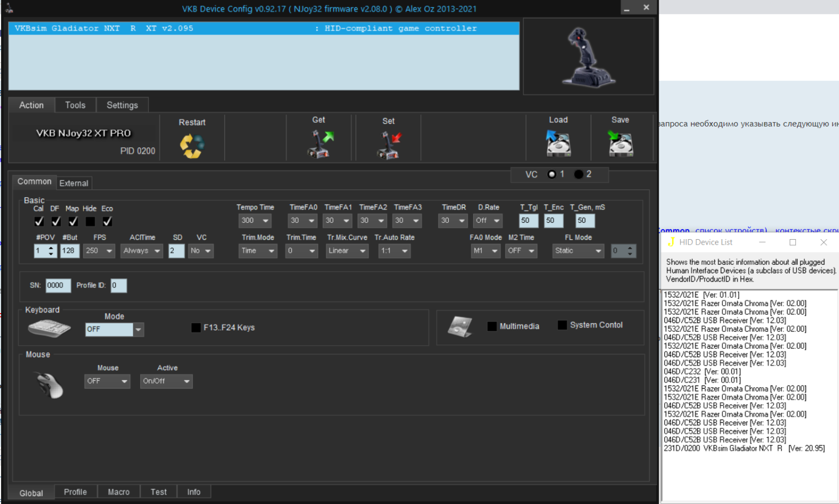Toggle the Hide checkbox
839x504 pixels.
click(90, 221)
